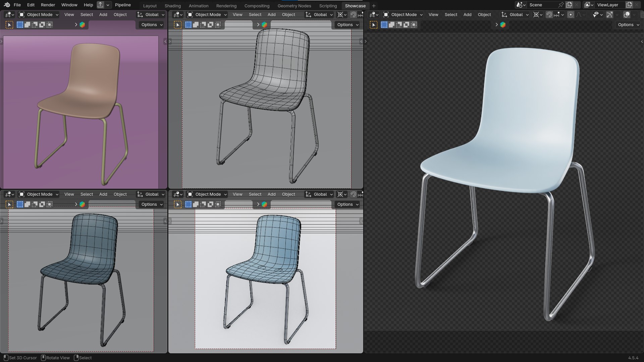Open the Select menu in the grey wireframe viewport
Viewport: 644px width, 362px height.
(255, 14)
